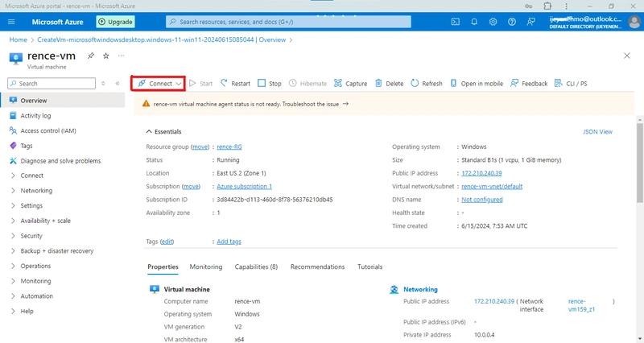Focus the sidebar Search field
This screenshot has height=343, width=644.
52,84
